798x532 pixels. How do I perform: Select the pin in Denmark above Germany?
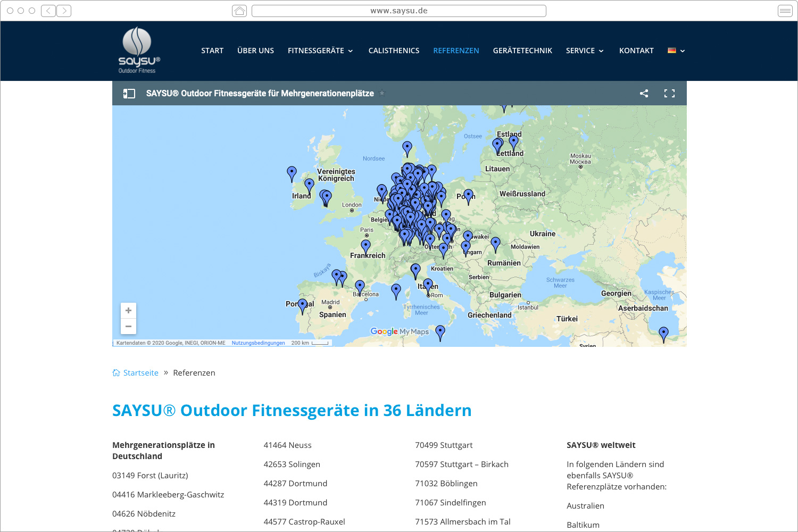click(407, 148)
